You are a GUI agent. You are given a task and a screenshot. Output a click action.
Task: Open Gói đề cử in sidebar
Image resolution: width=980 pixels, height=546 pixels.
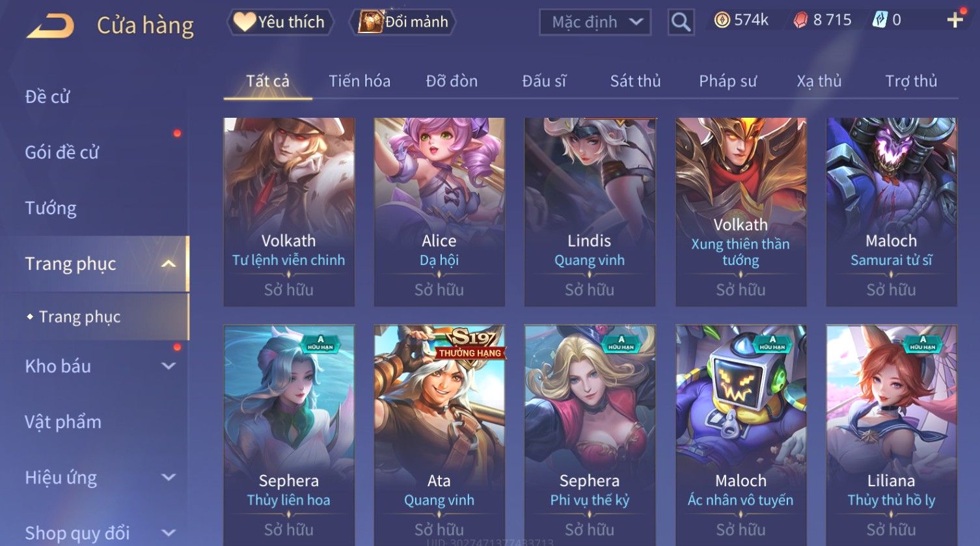(62, 152)
